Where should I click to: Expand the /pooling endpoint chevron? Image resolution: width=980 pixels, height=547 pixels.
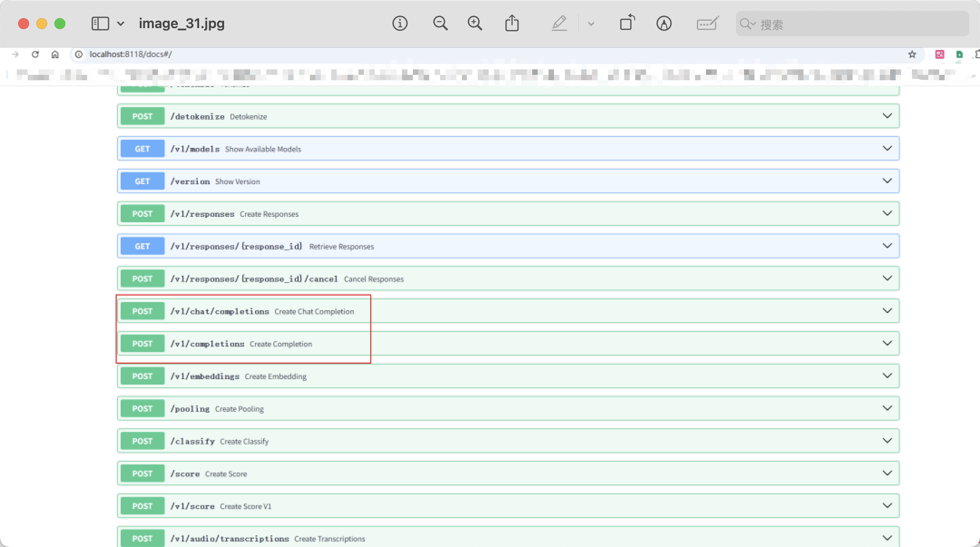[887, 409]
